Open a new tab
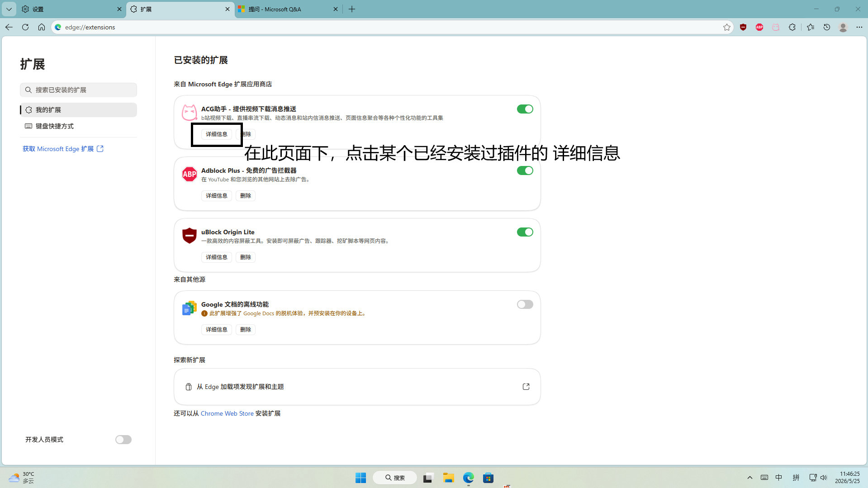The width and height of the screenshot is (868, 488). (x=352, y=9)
